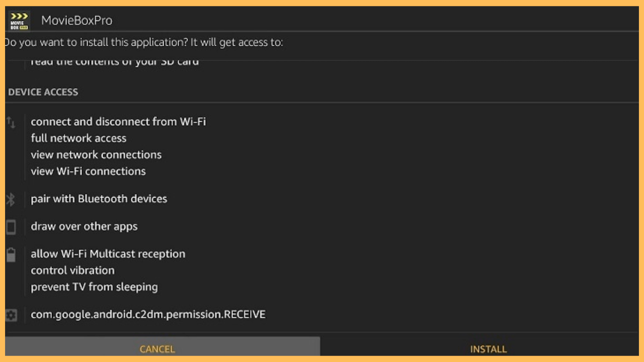The width and height of the screenshot is (644, 362).
Task: Select 'view network connections' permission text
Action: 96,154
